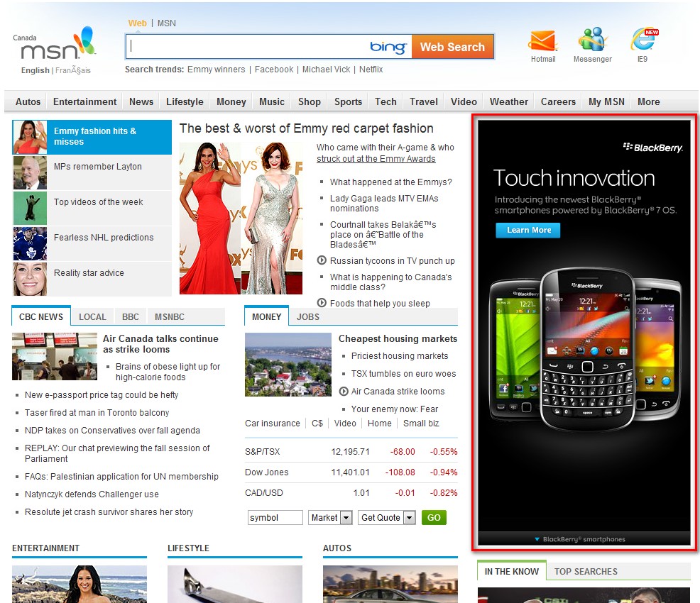Switch to the JOBS tab
700x603 pixels.
308,316
